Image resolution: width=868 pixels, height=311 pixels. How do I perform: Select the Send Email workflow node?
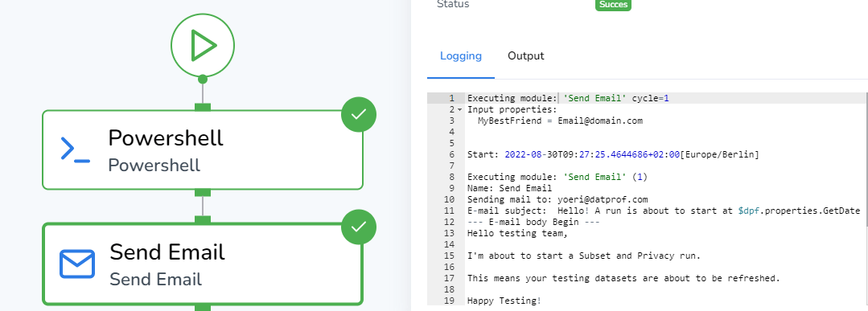[x=203, y=264]
